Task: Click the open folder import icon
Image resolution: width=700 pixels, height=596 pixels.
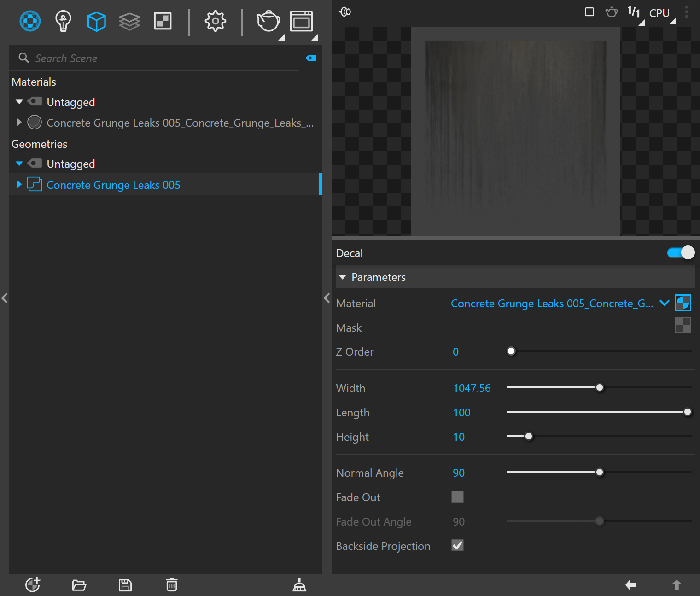Action: (79, 585)
